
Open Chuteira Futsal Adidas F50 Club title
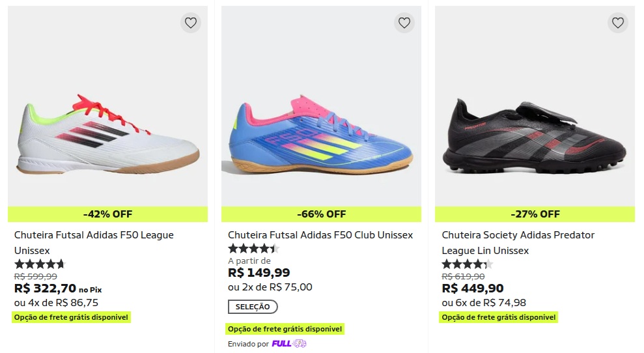click(x=320, y=235)
